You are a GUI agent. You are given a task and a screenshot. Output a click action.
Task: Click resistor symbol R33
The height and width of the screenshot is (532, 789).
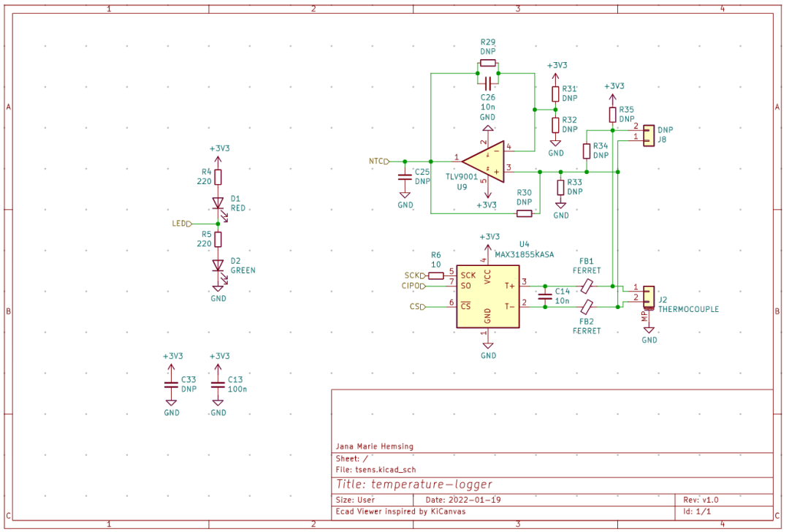560,187
